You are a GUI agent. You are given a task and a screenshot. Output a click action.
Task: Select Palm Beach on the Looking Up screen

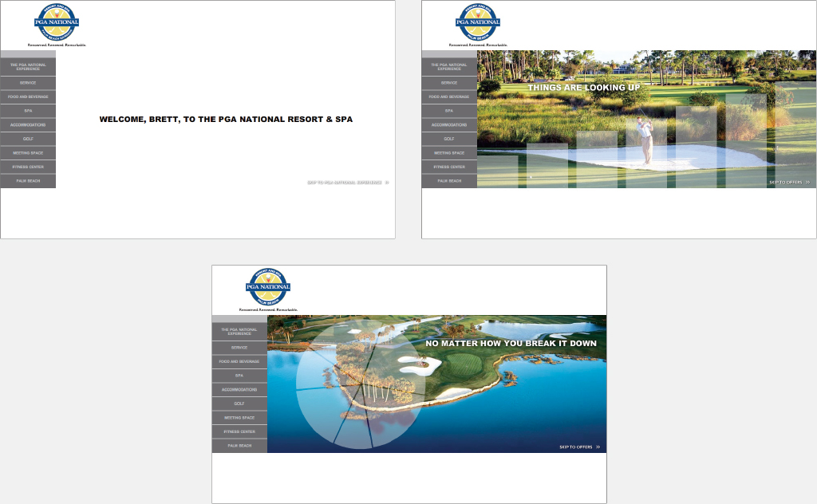pyautogui.click(x=449, y=181)
